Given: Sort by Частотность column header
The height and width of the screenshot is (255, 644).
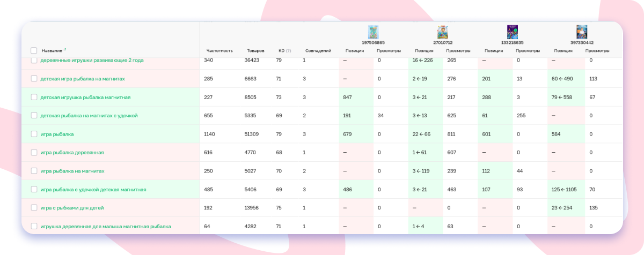Looking at the screenshot, I should tap(219, 51).
